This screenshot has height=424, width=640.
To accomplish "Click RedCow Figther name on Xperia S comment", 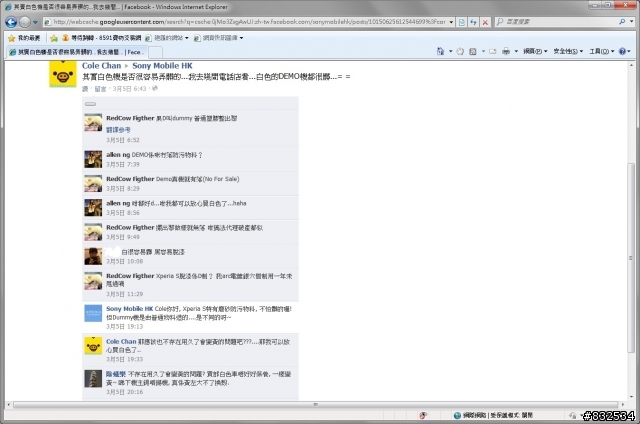I will click(x=130, y=276).
